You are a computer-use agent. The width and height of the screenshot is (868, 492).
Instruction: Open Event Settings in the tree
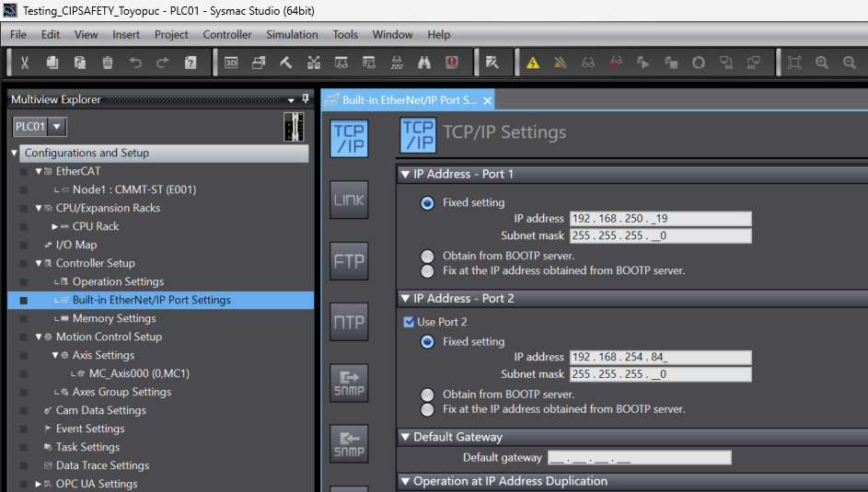point(90,429)
